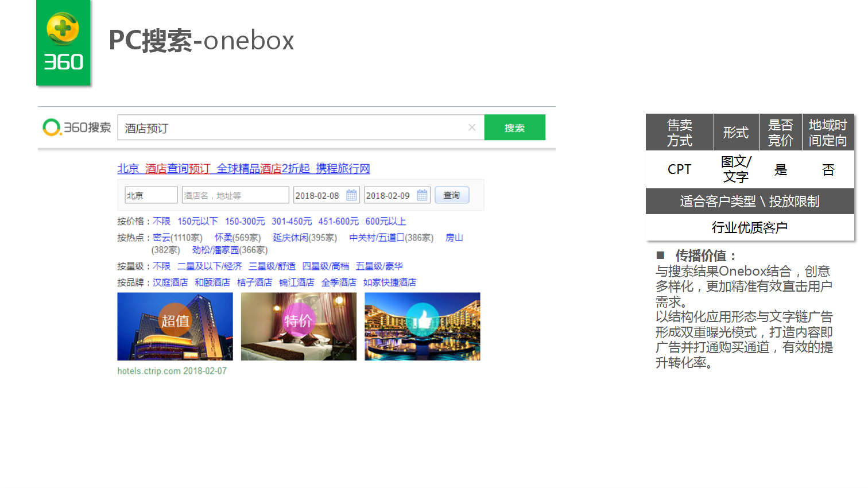The height and width of the screenshot is (488, 868).
Task: Choose brand 锦江酒店
Action: 297,282
